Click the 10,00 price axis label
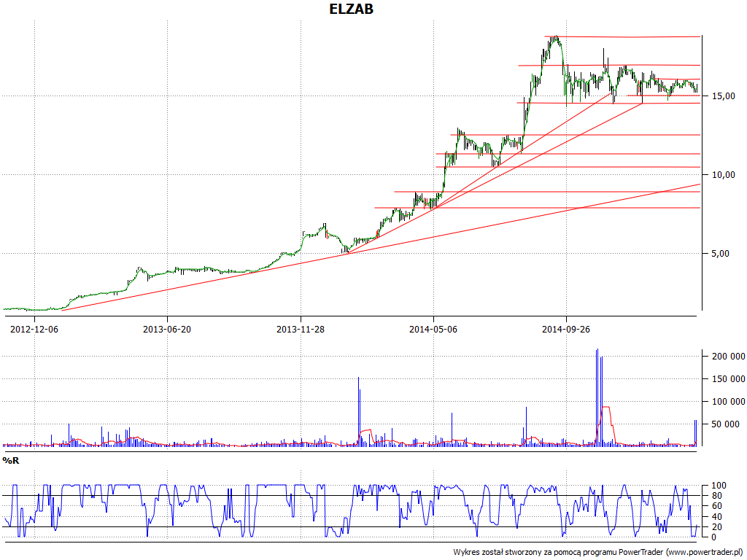The image size is (747, 560). 724,175
